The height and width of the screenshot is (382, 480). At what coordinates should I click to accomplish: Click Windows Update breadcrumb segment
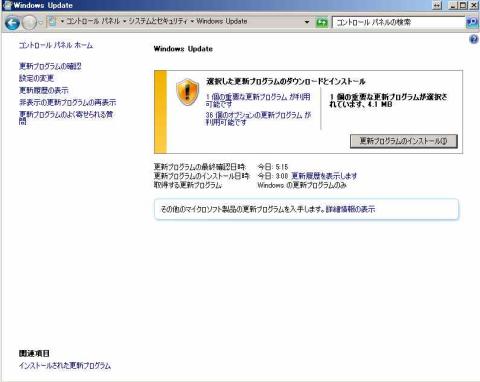pyautogui.click(x=222, y=21)
